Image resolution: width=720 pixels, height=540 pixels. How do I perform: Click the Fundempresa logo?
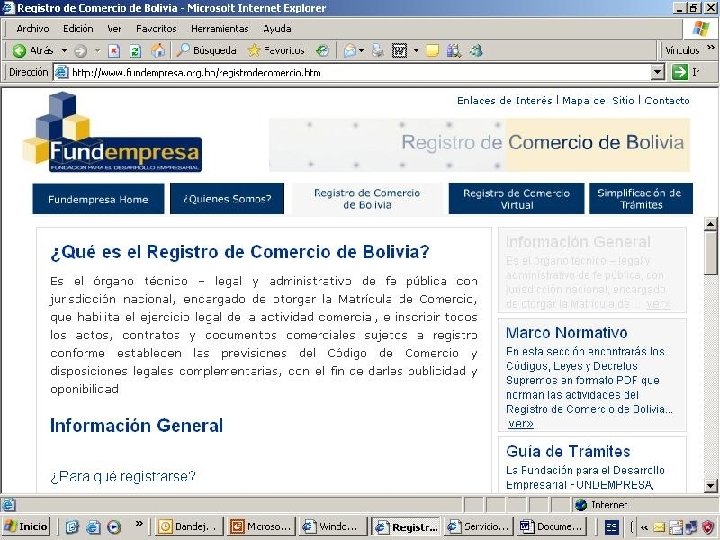point(112,133)
